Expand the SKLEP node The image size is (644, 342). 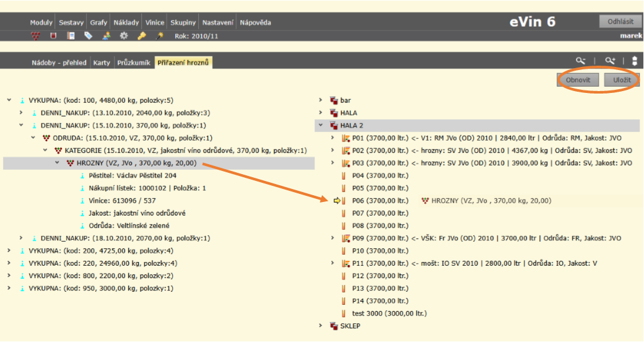click(x=320, y=326)
